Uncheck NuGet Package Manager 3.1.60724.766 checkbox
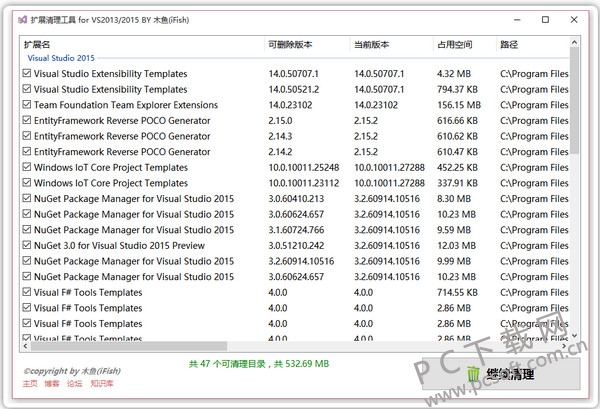The width and height of the screenshot is (600, 409). [x=26, y=229]
